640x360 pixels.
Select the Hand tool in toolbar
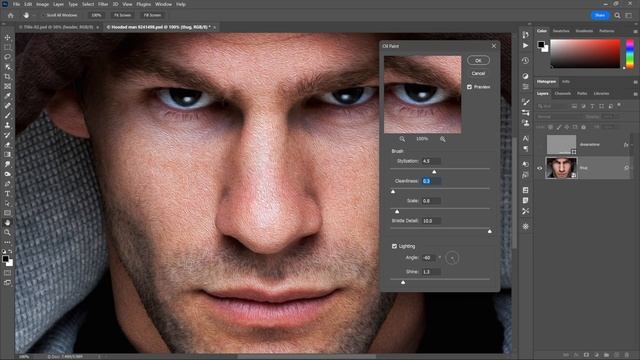point(7,223)
